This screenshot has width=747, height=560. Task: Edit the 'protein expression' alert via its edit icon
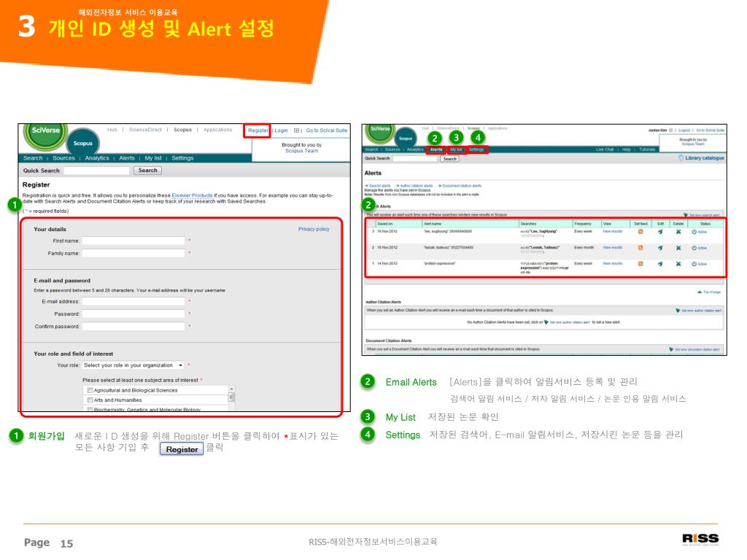[660, 264]
